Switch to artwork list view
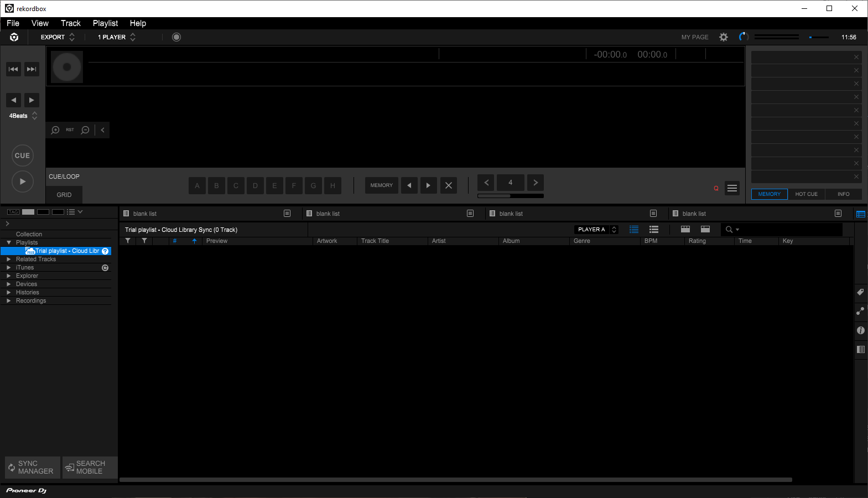This screenshot has width=868, height=498. point(654,230)
